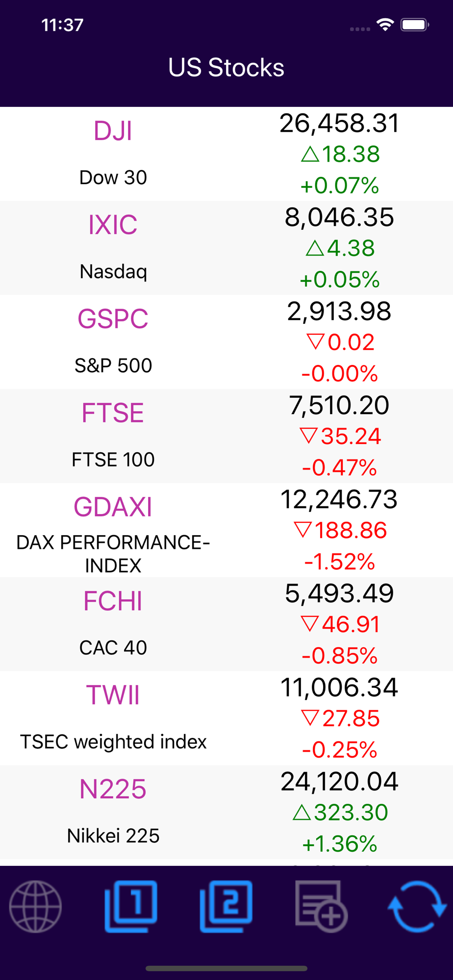453x980 pixels.
Task: Select the FTSE 100 index row
Action: click(226, 436)
